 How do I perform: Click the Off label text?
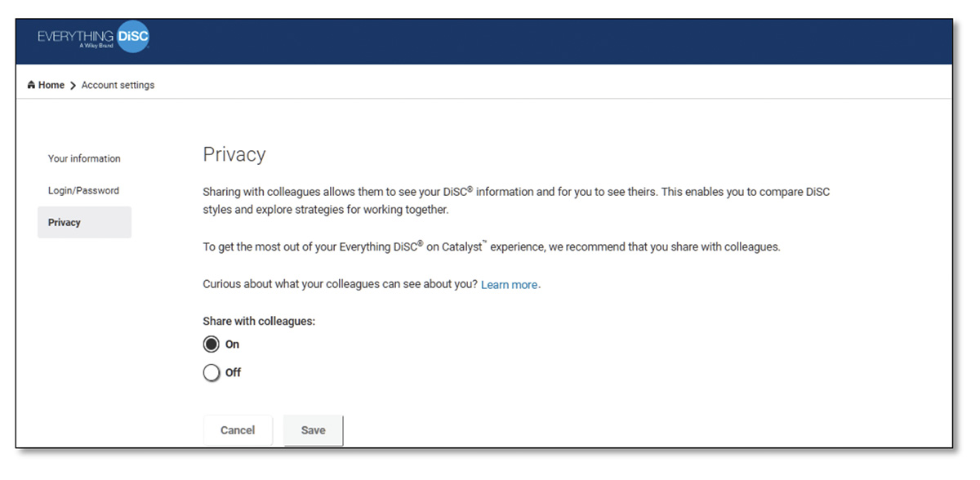(x=233, y=373)
